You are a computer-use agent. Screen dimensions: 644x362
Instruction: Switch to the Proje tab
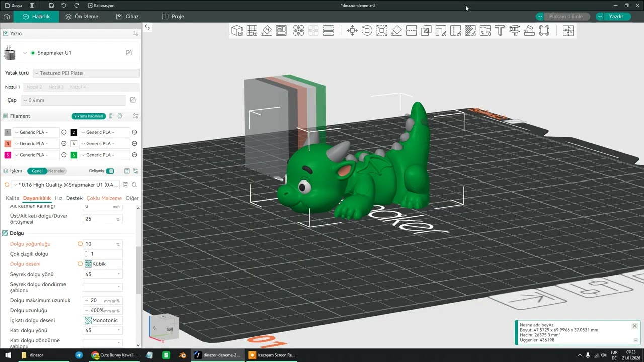(173, 16)
